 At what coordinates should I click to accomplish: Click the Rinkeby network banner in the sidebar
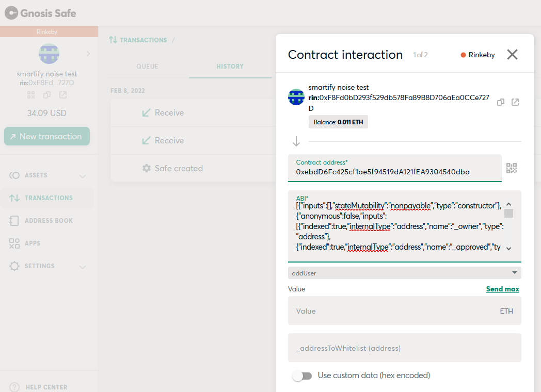pyautogui.click(x=49, y=31)
